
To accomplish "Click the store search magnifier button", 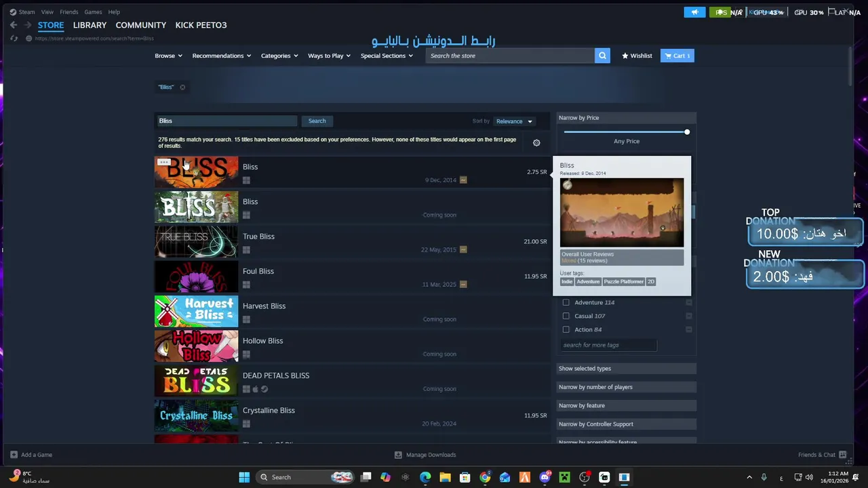I will tap(602, 56).
